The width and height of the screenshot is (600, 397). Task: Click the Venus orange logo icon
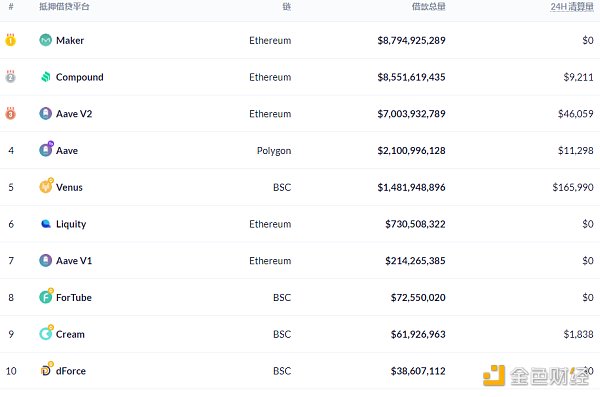click(46, 186)
